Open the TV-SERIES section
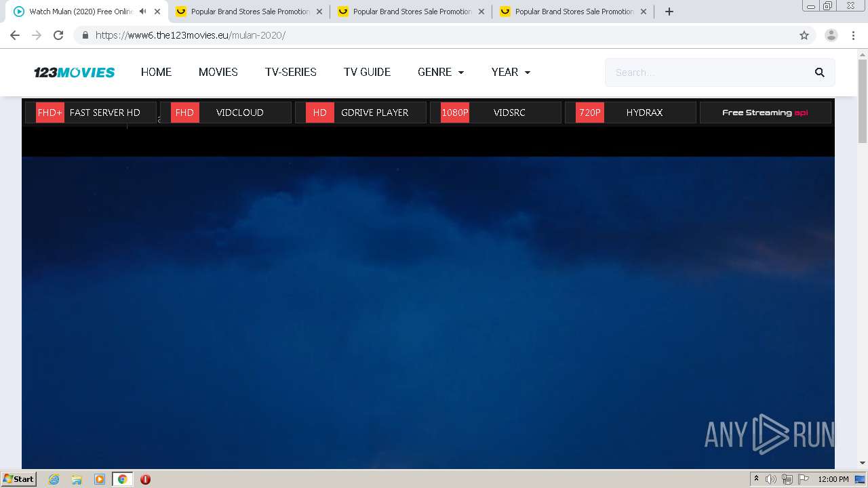This screenshot has width=868, height=488. tap(291, 73)
